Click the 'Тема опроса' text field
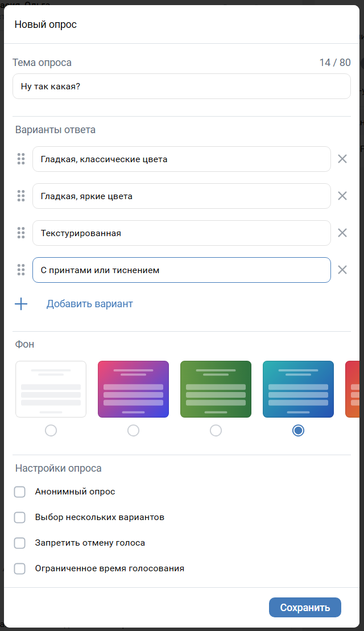 pos(181,86)
